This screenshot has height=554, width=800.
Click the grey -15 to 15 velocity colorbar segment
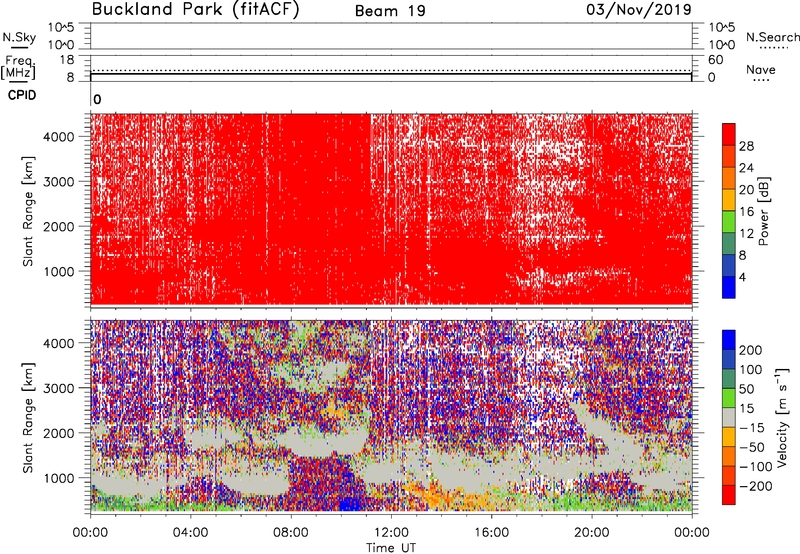[x=729, y=417]
